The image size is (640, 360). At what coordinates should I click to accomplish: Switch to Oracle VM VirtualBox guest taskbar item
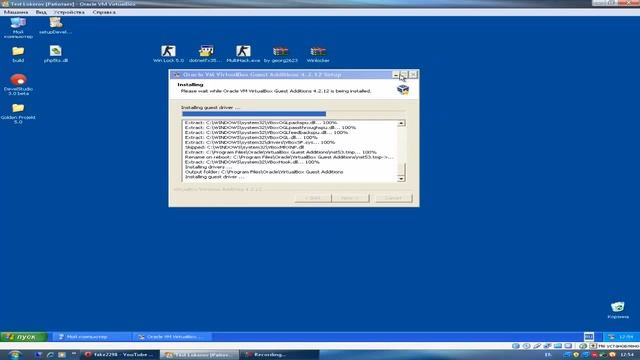coord(172,337)
